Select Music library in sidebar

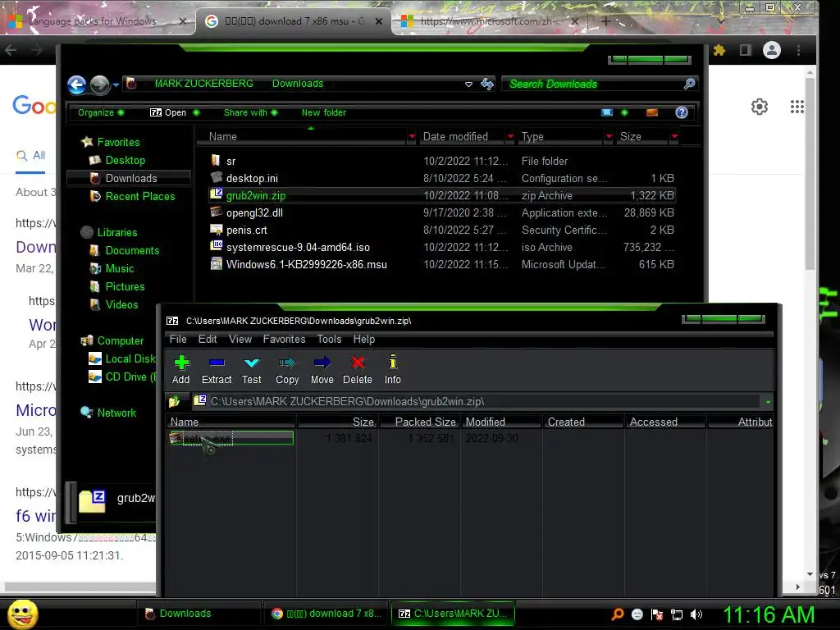click(x=120, y=268)
